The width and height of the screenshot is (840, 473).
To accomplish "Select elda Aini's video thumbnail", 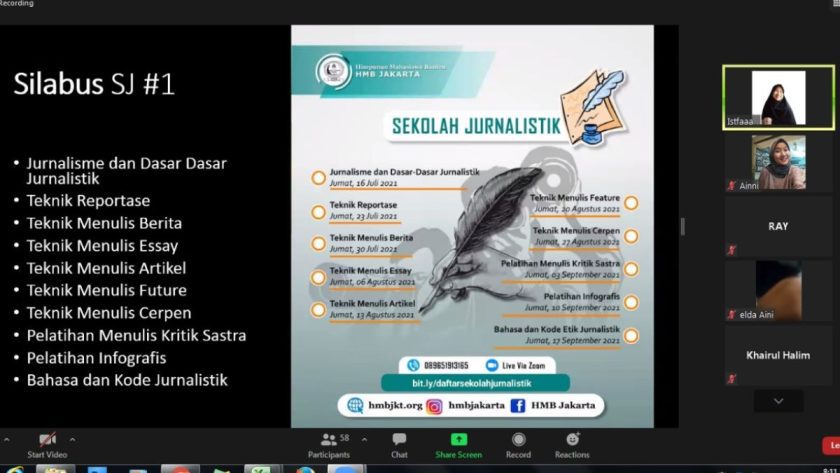I will 778,290.
